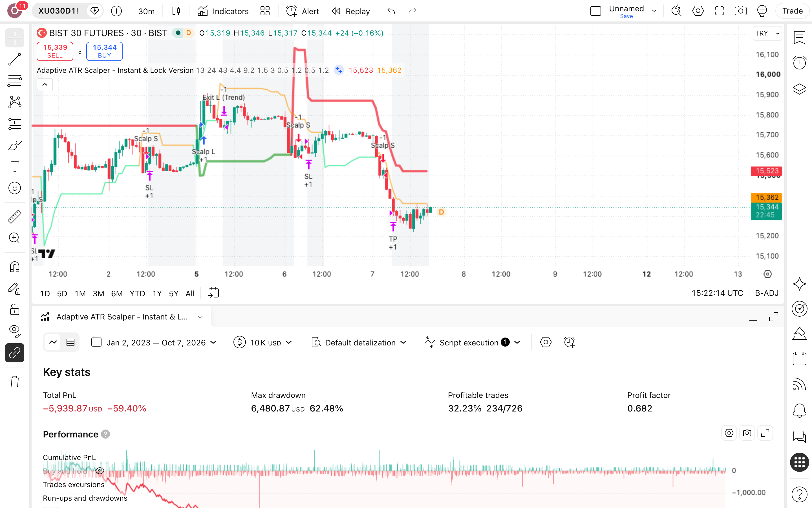The height and width of the screenshot is (508, 812).
Task: Pick the ruler measure tool
Action: tap(14, 216)
